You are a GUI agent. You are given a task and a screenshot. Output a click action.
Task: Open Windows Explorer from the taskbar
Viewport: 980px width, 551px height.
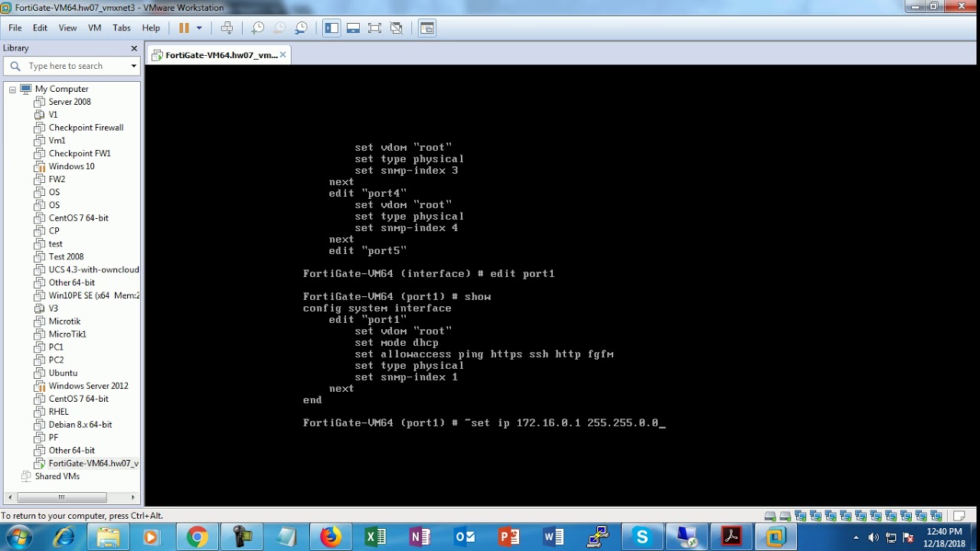pos(108,537)
